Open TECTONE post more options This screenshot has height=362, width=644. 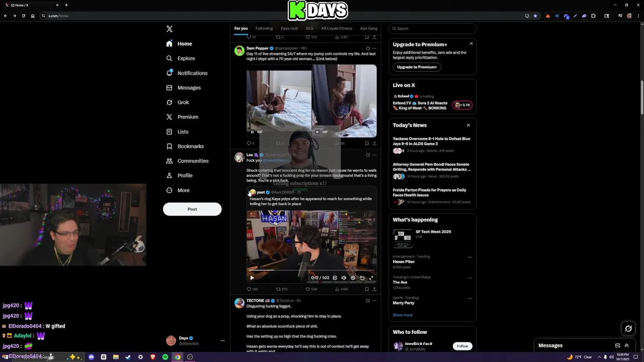374,301
